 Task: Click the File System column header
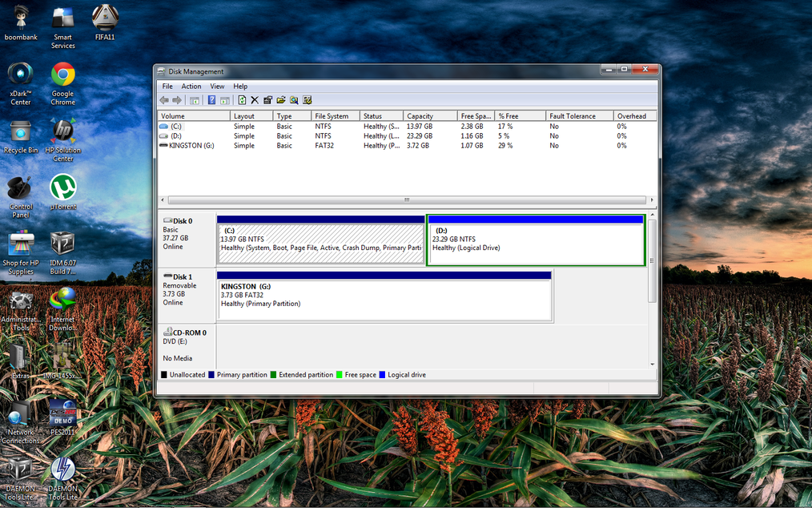pyautogui.click(x=332, y=116)
